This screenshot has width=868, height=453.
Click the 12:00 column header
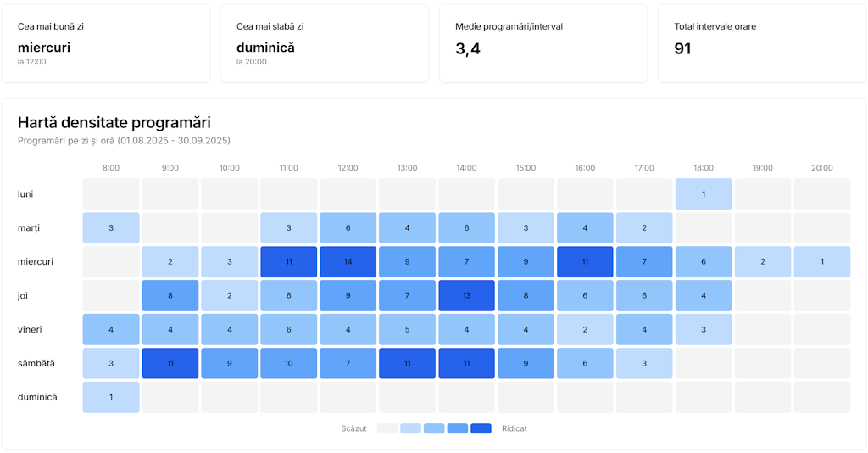pos(348,168)
